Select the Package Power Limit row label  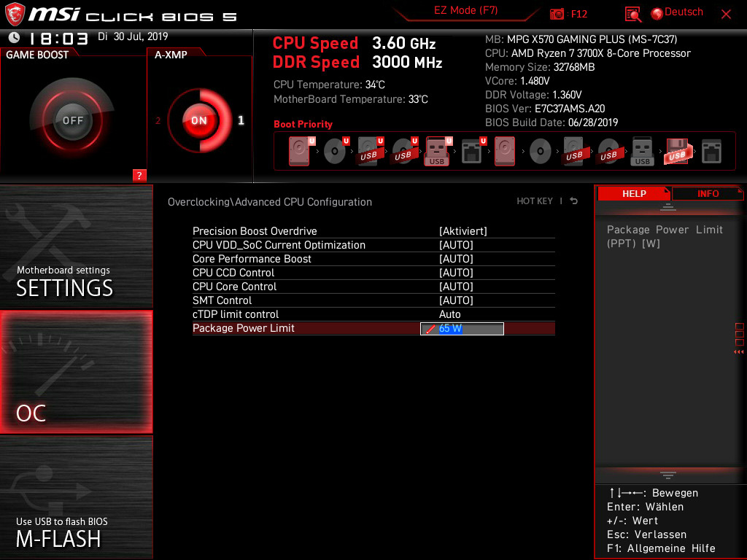pos(244,328)
